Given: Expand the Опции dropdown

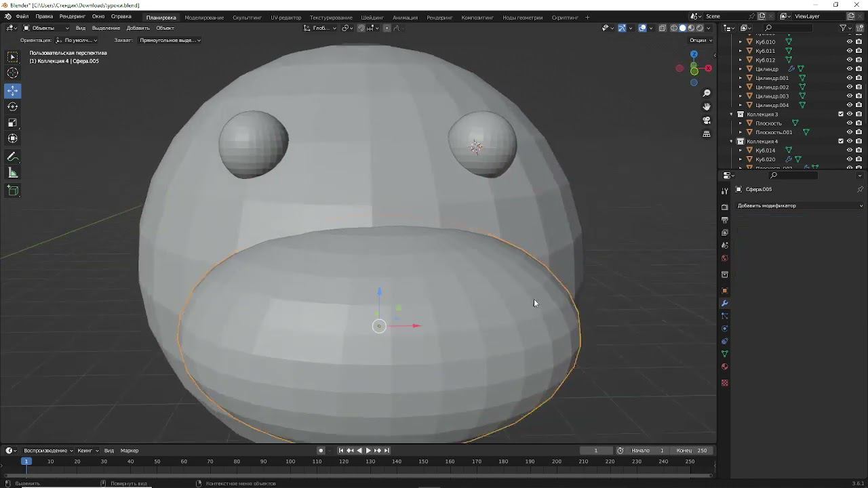Looking at the screenshot, I should point(701,40).
